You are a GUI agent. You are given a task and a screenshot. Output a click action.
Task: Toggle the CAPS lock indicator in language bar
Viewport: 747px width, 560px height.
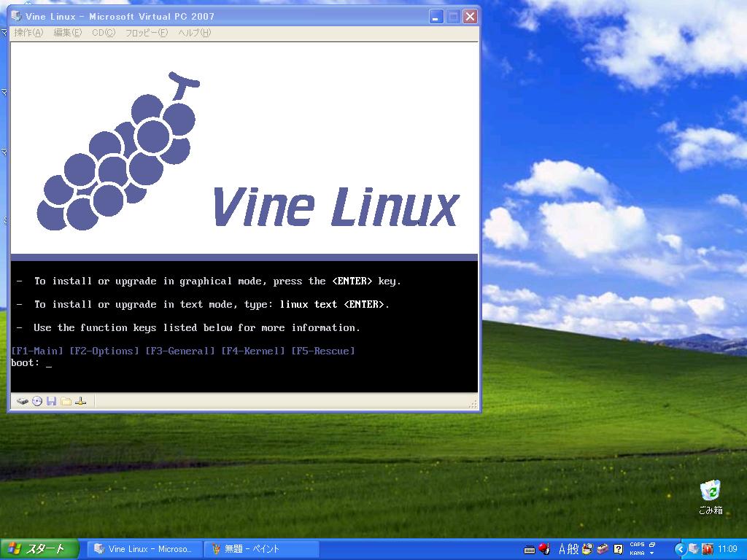click(637, 545)
